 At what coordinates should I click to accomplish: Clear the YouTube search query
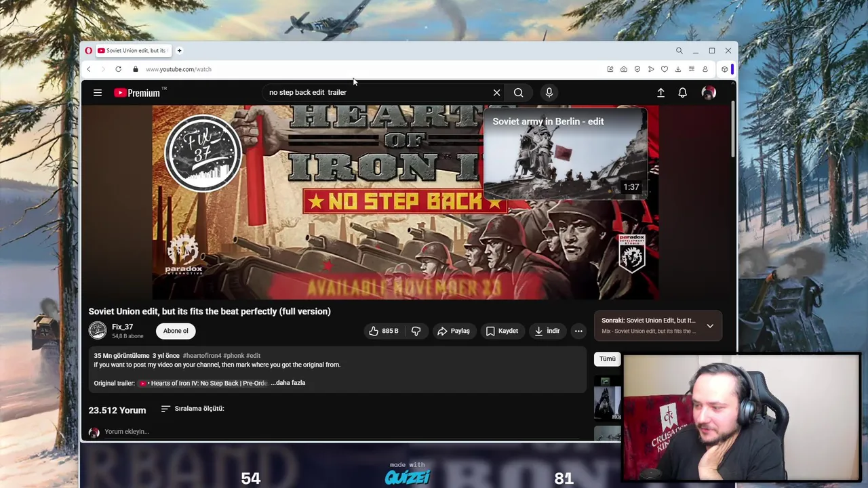click(497, 93)
